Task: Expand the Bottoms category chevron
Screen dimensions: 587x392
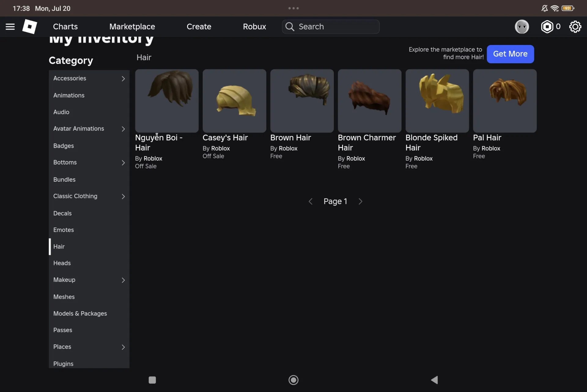Action: click(123, 163)
